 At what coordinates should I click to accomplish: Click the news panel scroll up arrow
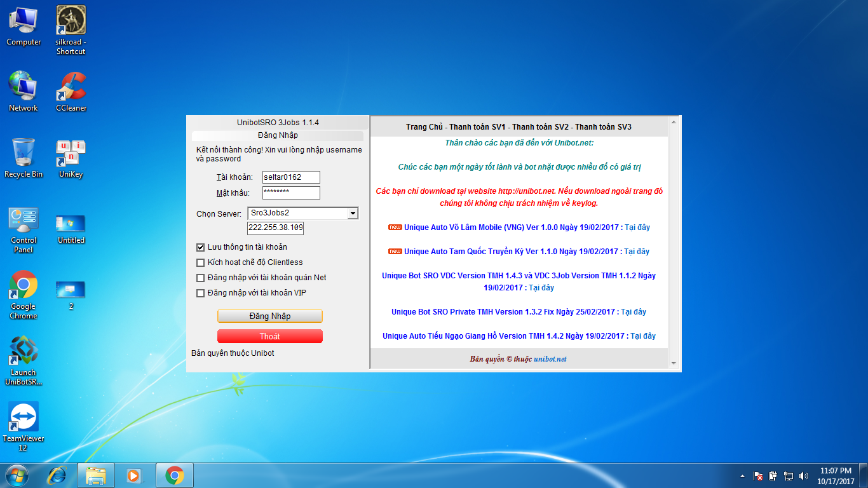(674, 122)
